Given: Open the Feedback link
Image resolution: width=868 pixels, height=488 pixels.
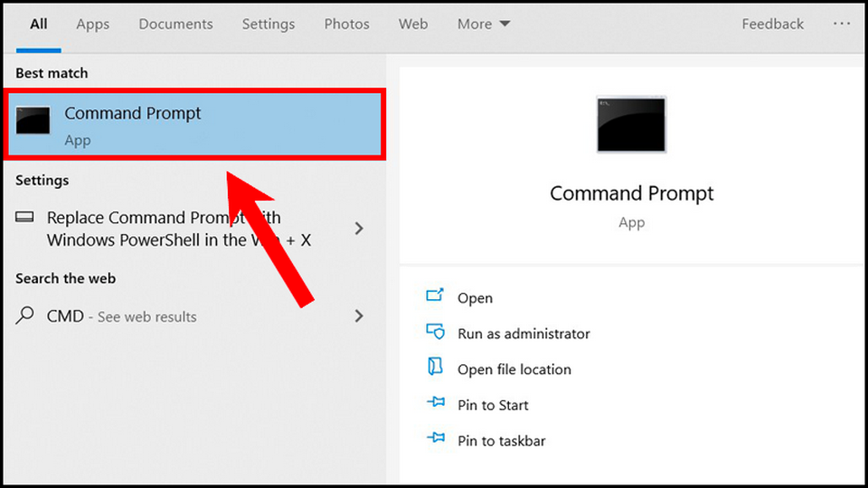Looking at the screenshot, I should point(772,24).
